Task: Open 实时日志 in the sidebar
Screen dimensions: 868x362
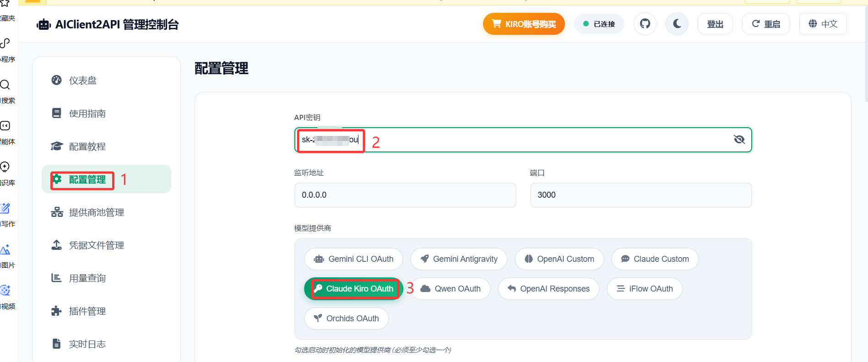Action: pyautogui.click(x=106, y=344)
